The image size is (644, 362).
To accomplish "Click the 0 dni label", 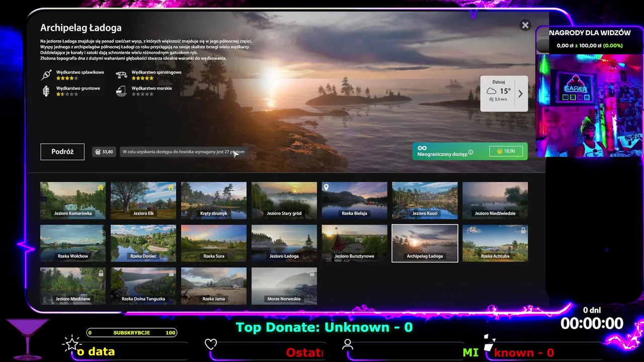I will (x=592, y=310).
